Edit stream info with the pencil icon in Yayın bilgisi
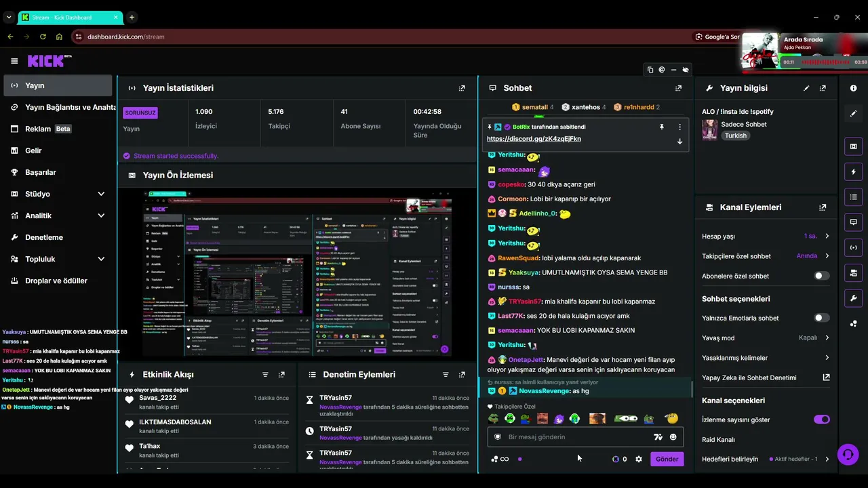 coord(806,88)
